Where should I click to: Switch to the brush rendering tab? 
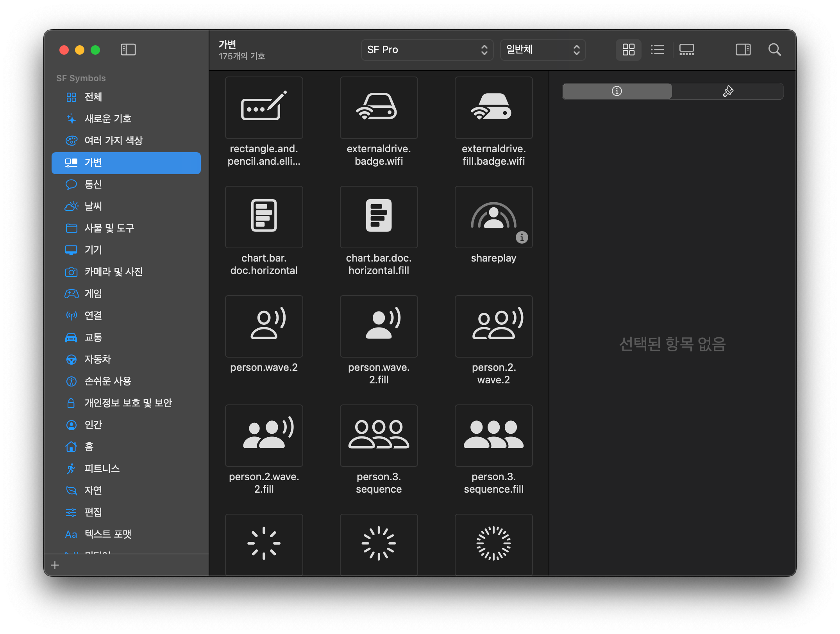[x=727, y=91]
